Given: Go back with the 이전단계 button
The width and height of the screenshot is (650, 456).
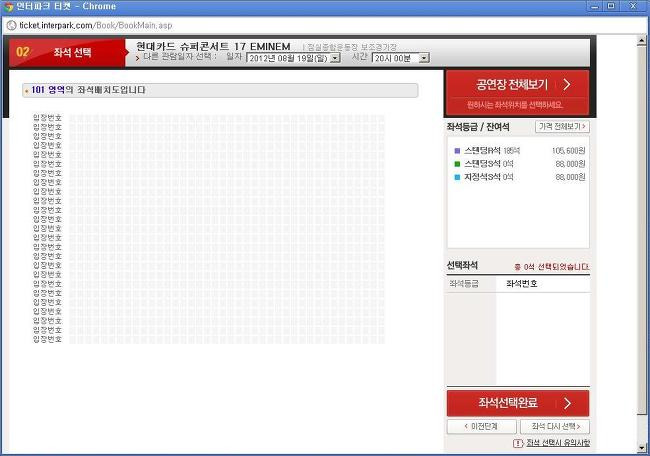Looking at the screenshot, I should 482,426.
